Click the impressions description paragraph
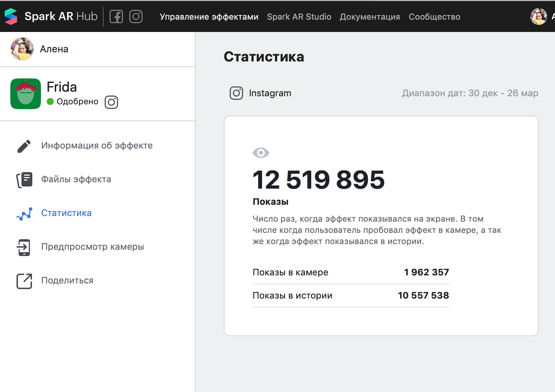This screenshot has width=555, height=392. pos(377,230)
